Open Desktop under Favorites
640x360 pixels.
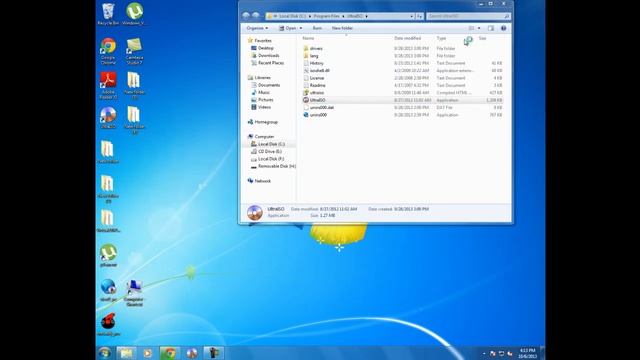pos(265,48)
